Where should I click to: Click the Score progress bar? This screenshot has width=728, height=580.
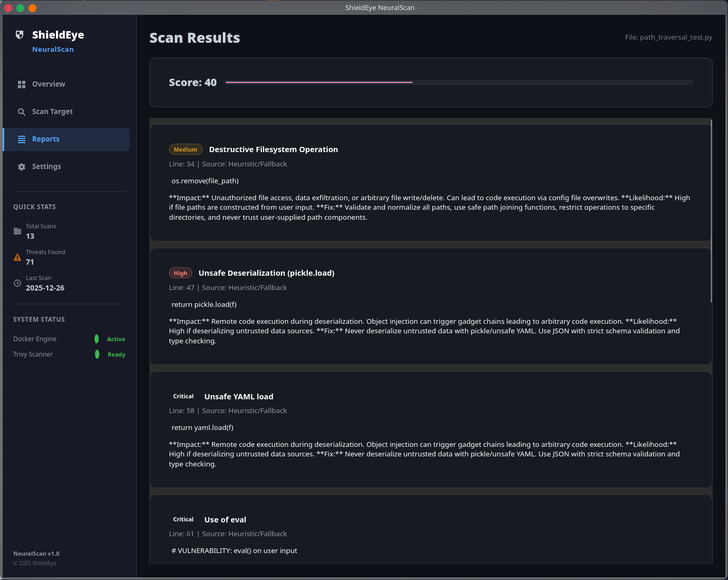pyautogui.click(x=459, y=82)
